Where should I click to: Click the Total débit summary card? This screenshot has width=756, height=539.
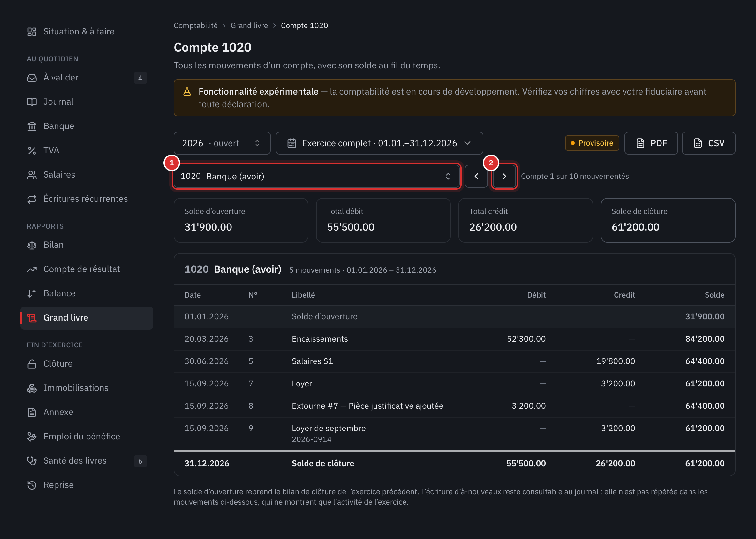click(383, 220)
